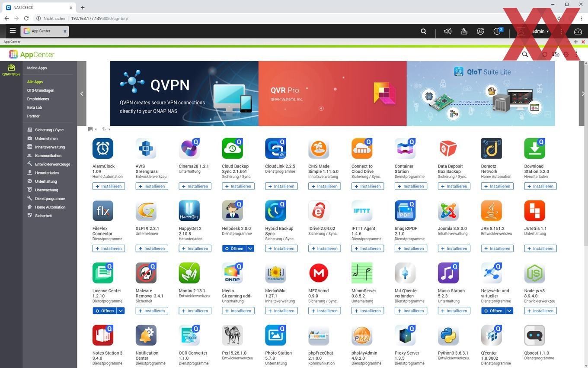Viewport: 588px width, 368px height.
Task: Open the volume control speaker icon
Action: pyautogui.click(x=447, y=31)
